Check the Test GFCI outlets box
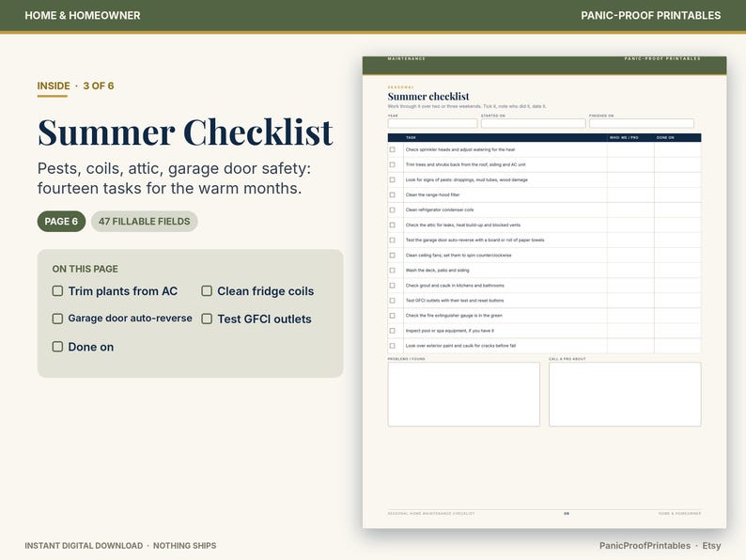 [207, 319]
